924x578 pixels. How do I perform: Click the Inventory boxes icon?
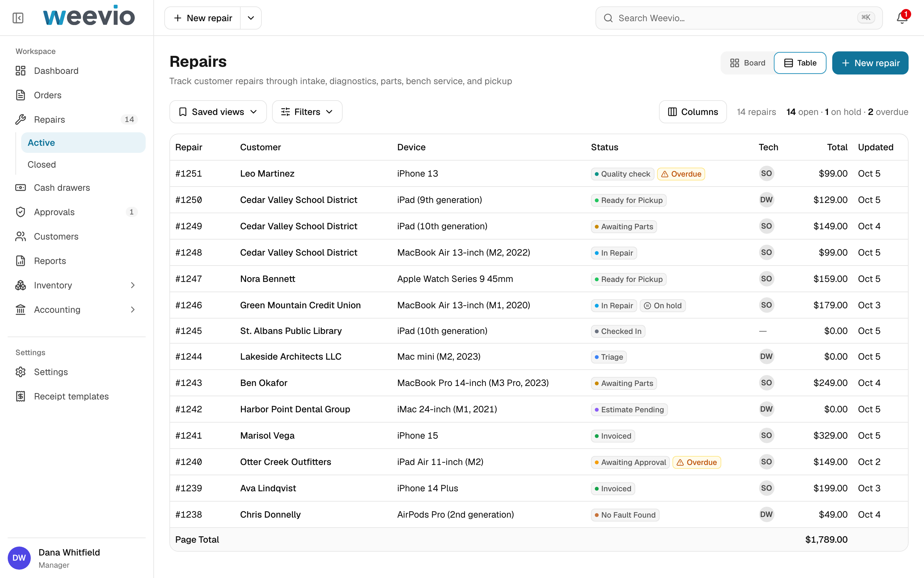click(21, 285)
